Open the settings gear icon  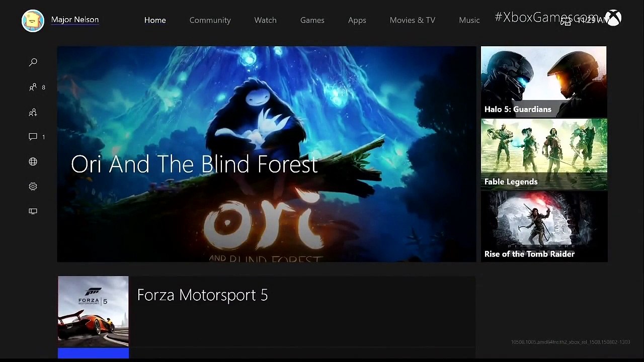click(33, 187)
